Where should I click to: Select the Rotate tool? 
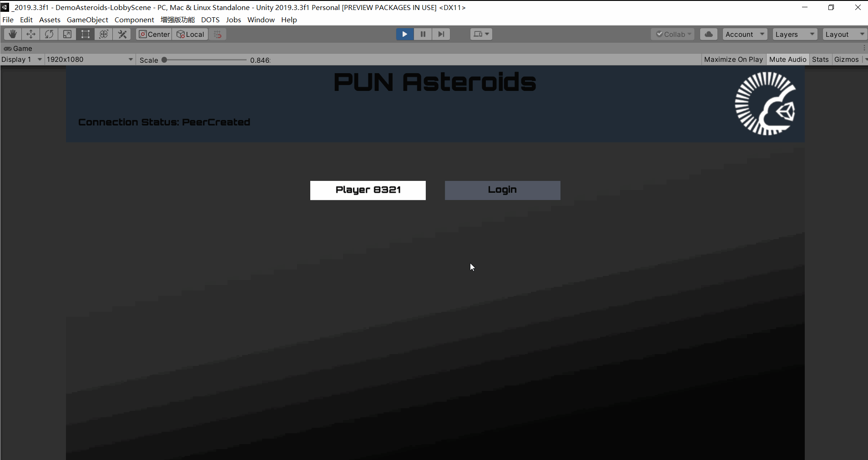(x=49, y=34)
